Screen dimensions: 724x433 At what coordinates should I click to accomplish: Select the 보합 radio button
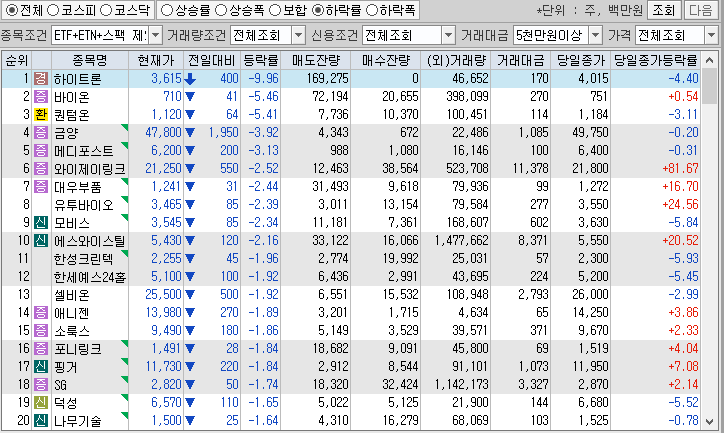pyautogui.click(x=275, y=10)
